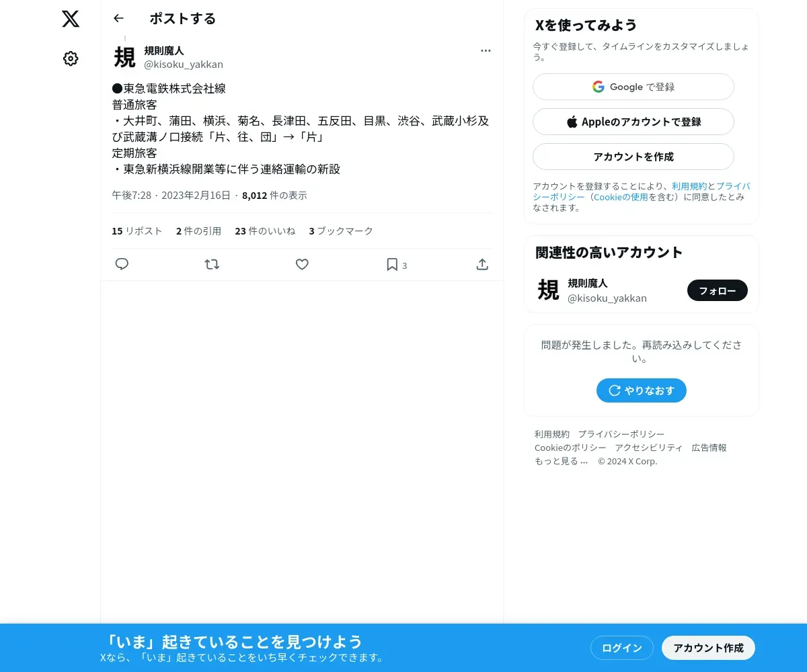Click the 8,012 件の表示 view count
The image size is (807, 672).
(274, 195)
